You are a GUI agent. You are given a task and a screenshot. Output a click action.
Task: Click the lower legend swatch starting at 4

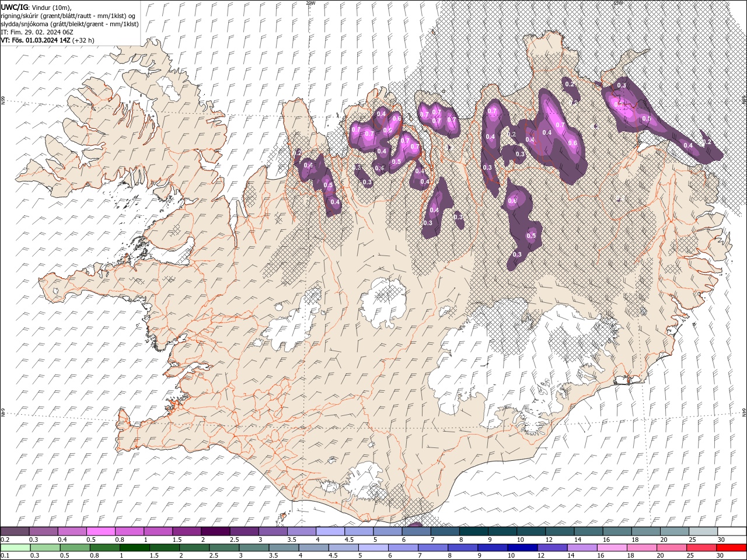[313, 548]
